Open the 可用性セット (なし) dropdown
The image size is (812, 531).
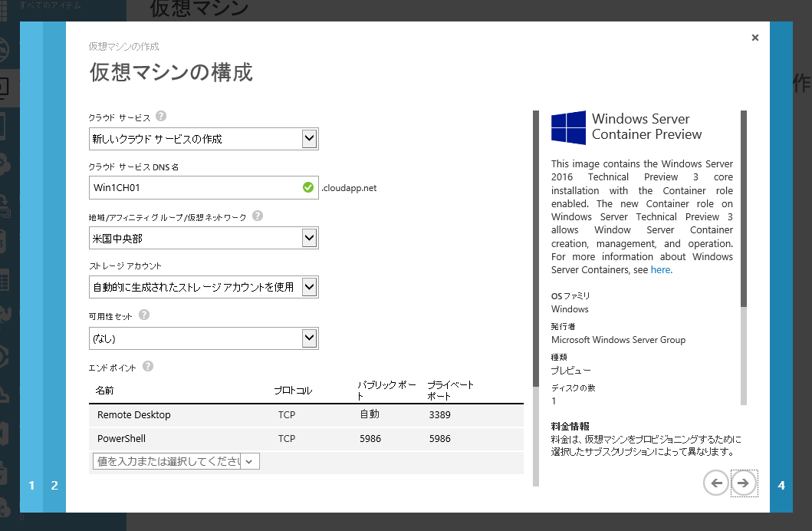pos(203,338)
